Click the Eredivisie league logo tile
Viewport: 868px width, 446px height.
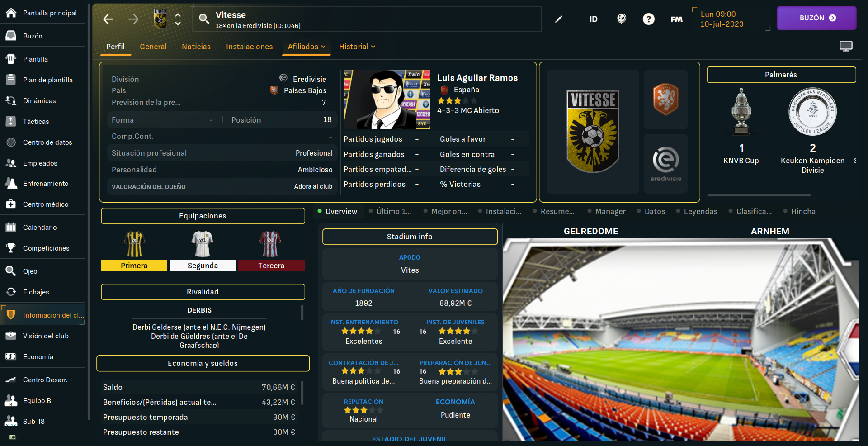(x=665, y=163)
